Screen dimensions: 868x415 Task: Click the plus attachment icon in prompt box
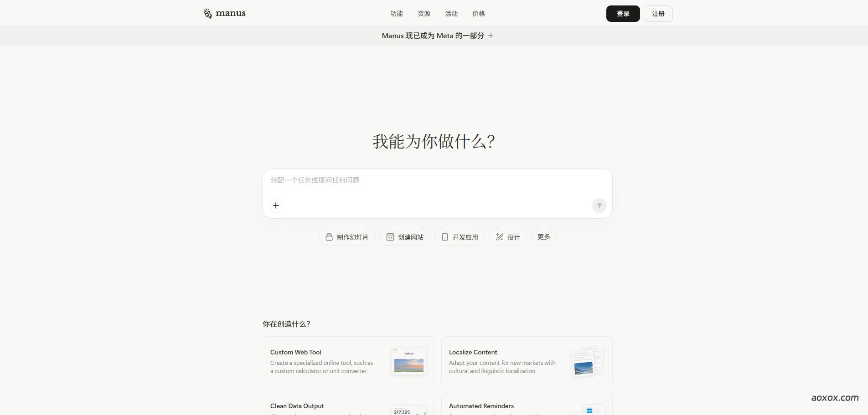[x=276, y=205]
